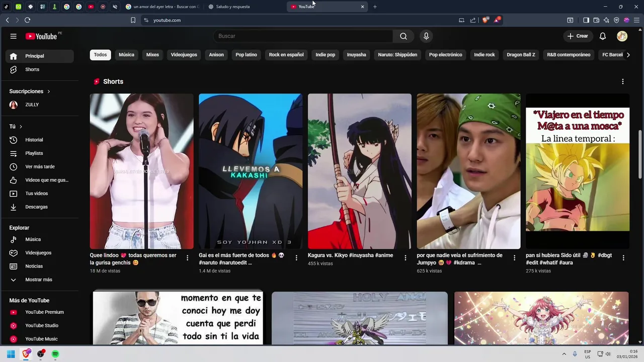This screenshot has height=362, width=644.
Task: Open the singer Short thumbnail
Action: point(142,171)
